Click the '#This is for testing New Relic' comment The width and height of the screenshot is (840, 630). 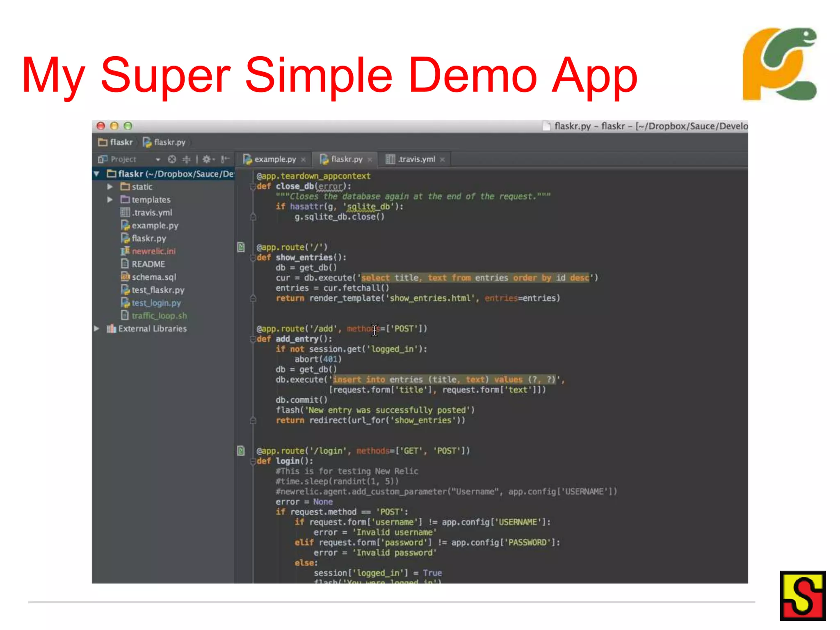point(347,471)
